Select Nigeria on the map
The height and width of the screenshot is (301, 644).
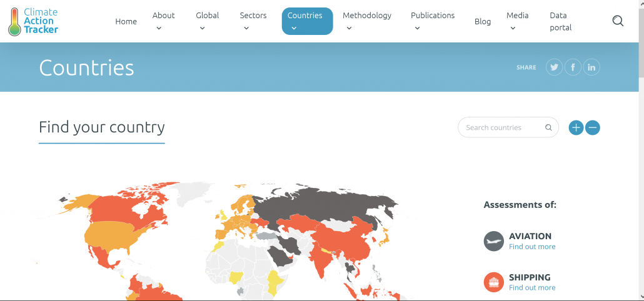tap(236, 278)
